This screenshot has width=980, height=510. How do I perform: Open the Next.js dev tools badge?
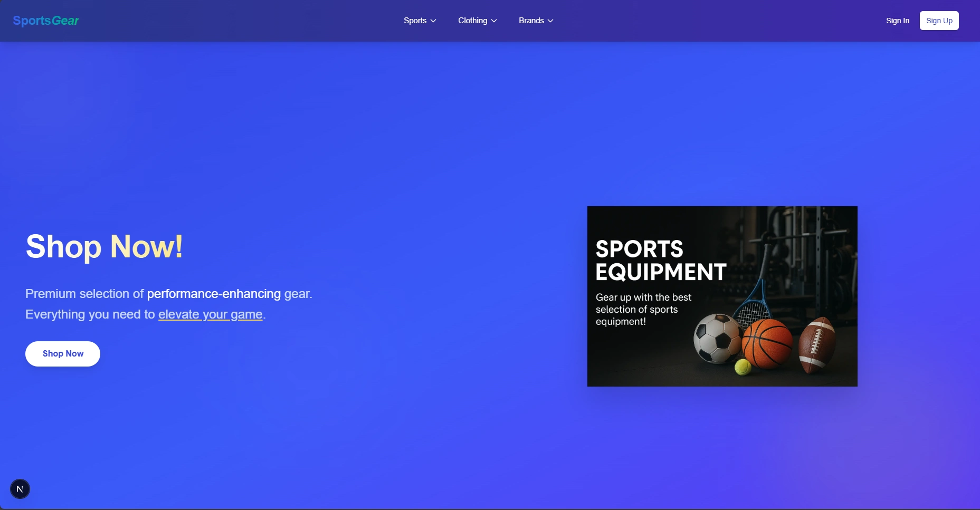pyautogui.click(x=20, y=489)
